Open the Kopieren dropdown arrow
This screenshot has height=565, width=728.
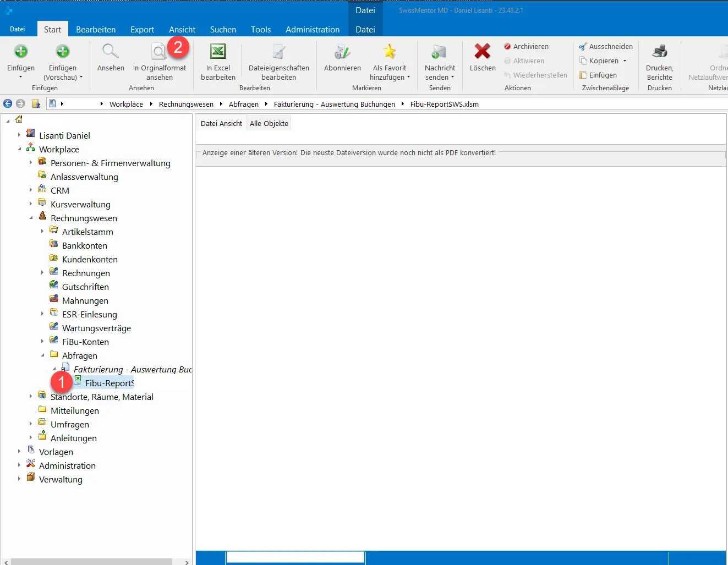click(x=625, y=61)
